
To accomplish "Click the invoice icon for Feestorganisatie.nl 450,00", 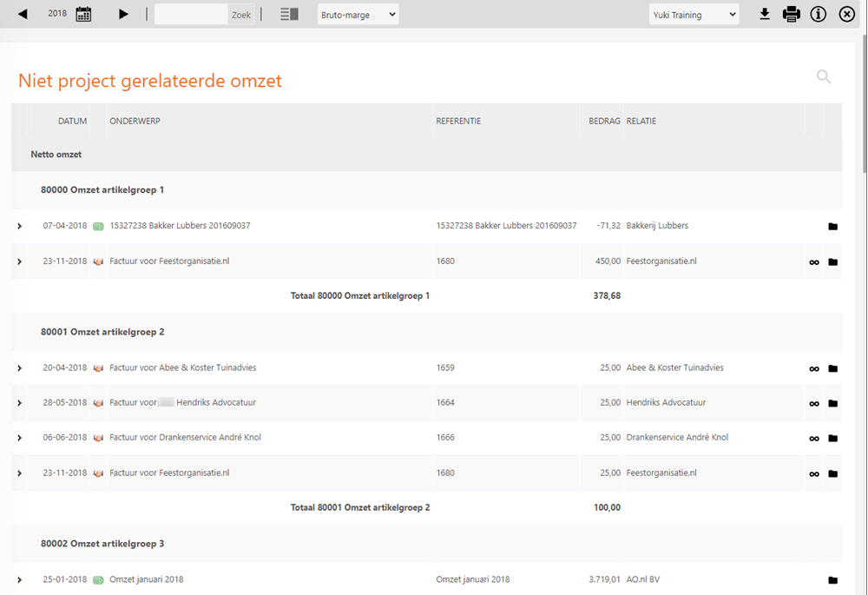I will [x=98, y=261].
